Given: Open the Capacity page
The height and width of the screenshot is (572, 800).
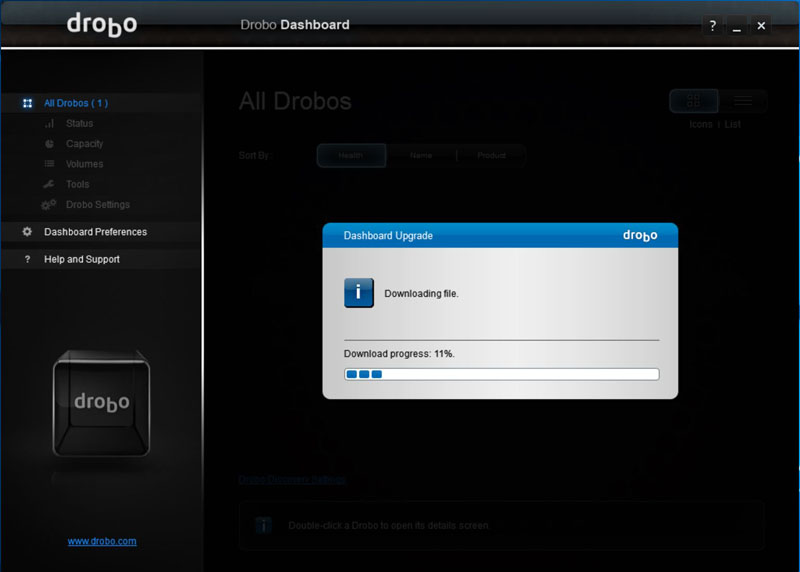Looking at the screenshot, I should pyautogui.click(x=85, y=144).
